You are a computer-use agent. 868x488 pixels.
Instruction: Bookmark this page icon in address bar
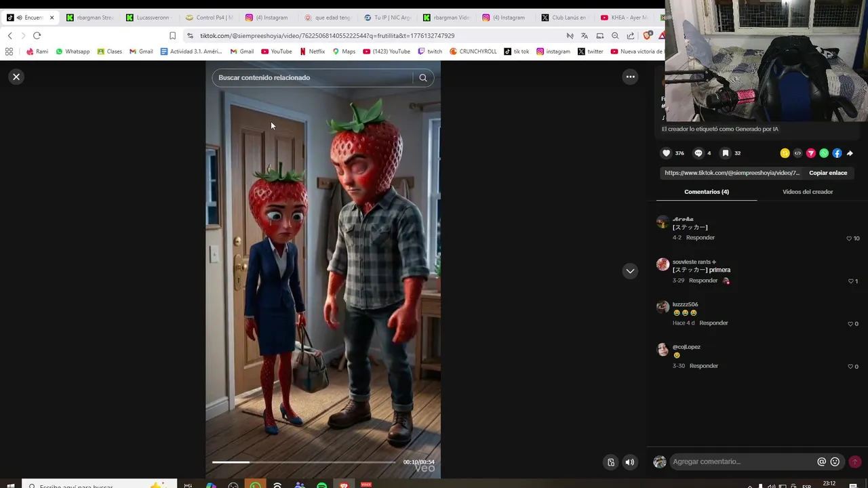[172, 35]
